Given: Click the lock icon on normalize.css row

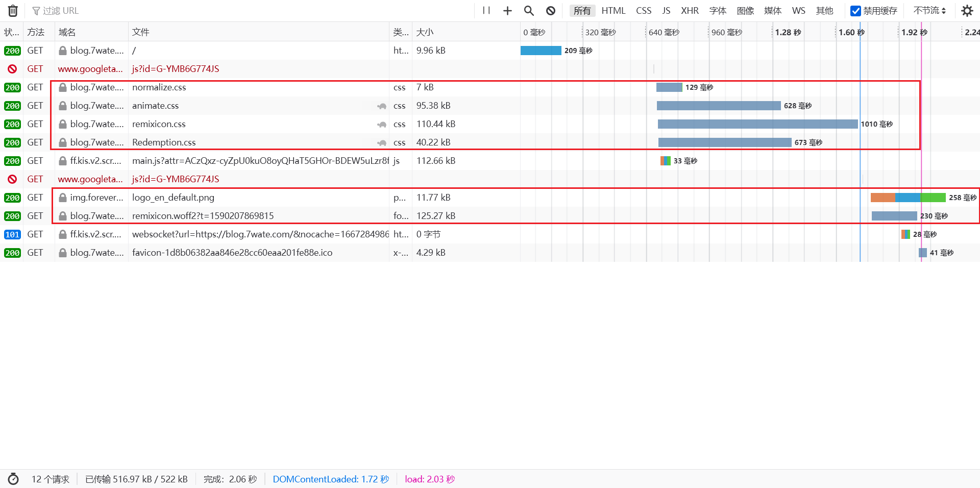Looking at the screenshot, I should 63,87.
